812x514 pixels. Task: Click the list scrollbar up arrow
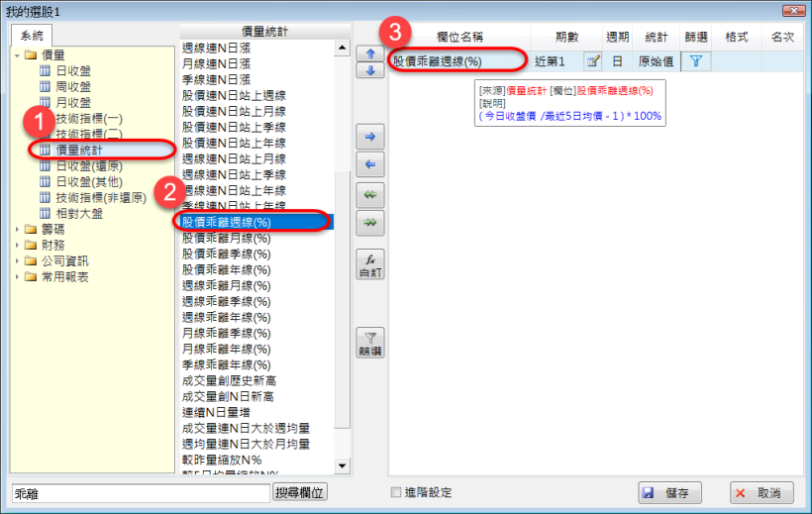342,49
